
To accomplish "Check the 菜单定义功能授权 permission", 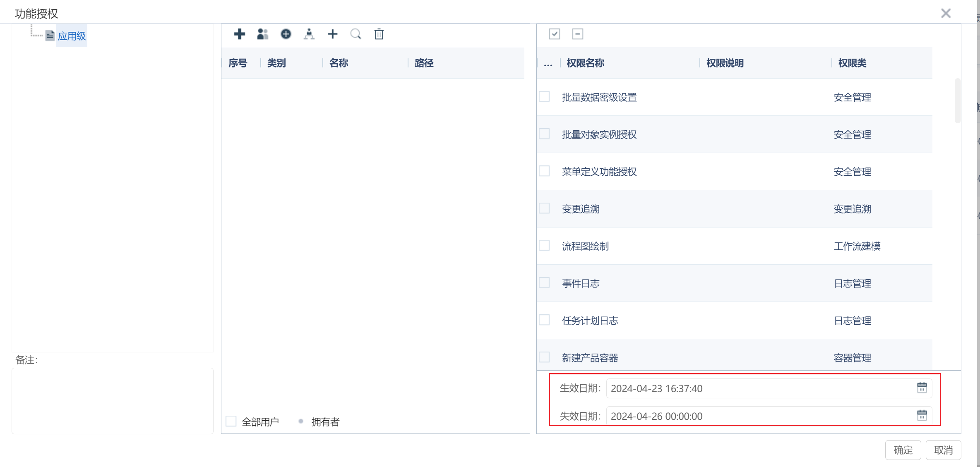I will [x=545, y=171].
